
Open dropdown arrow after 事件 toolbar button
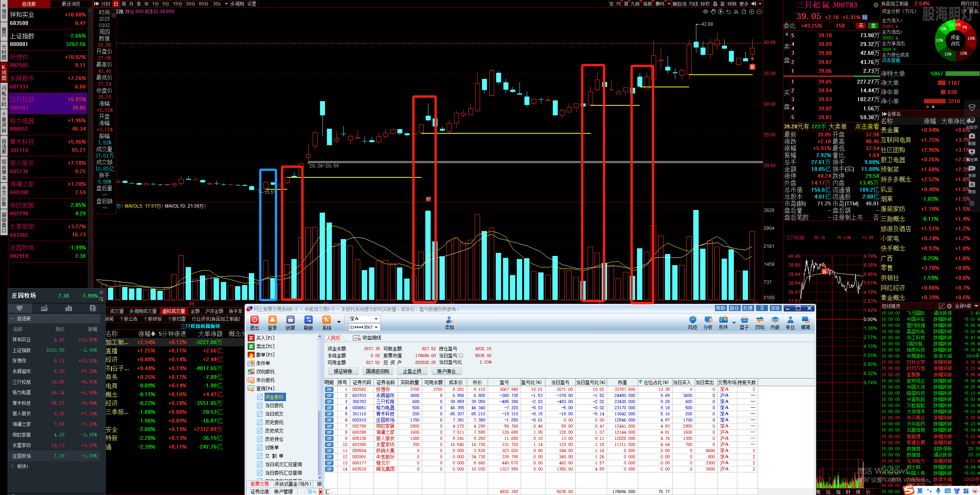point(669,4)
